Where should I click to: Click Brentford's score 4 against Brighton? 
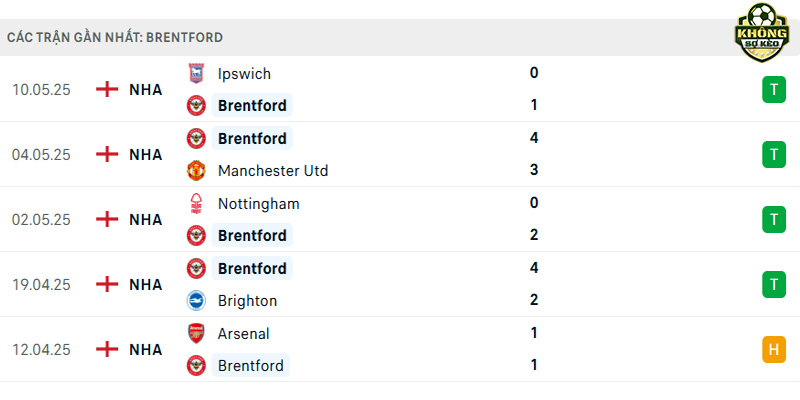click(534, 268)
